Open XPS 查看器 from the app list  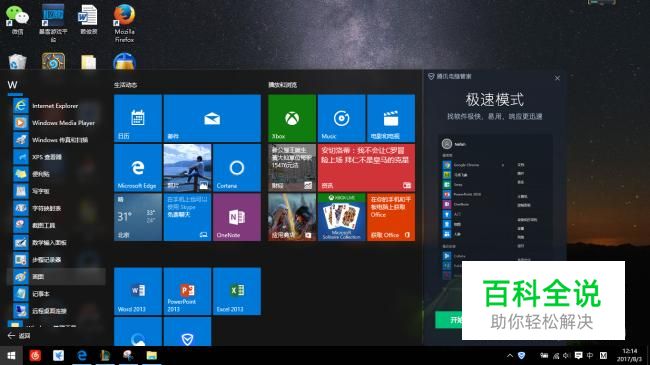click(56, 157)
